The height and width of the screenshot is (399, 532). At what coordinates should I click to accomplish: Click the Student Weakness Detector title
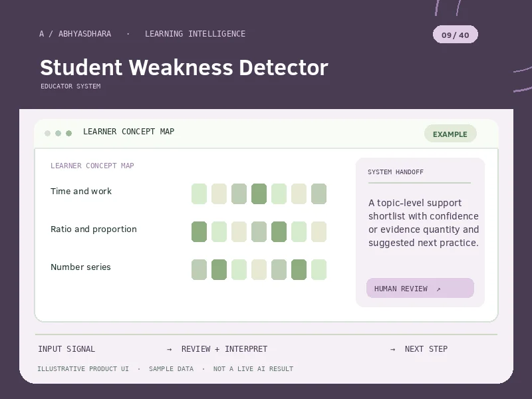184,67
